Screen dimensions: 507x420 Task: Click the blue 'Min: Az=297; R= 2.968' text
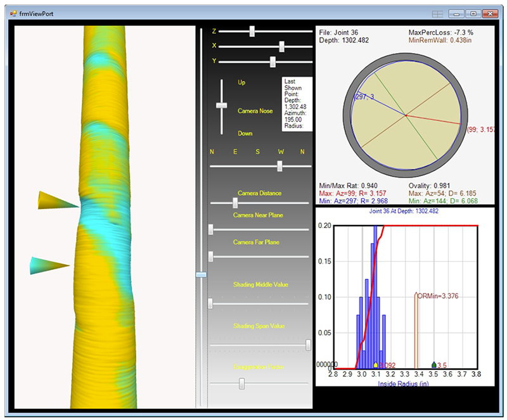pyautogui.click(x=353, y=201)
